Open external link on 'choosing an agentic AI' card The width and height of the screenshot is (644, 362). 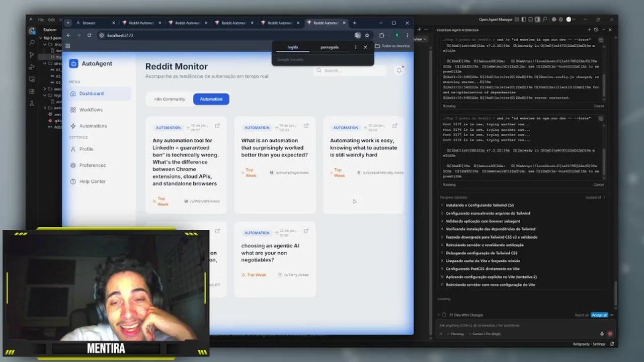tap(306, 231)
